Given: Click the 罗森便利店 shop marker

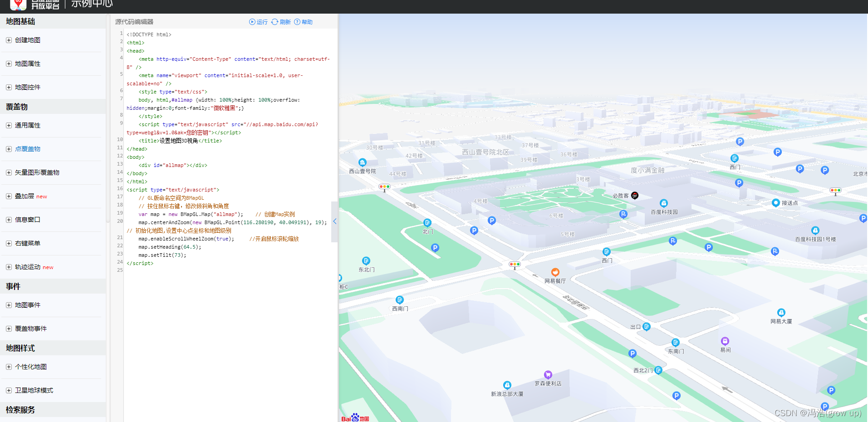Looking at the screenshot, I should point(548,375).
